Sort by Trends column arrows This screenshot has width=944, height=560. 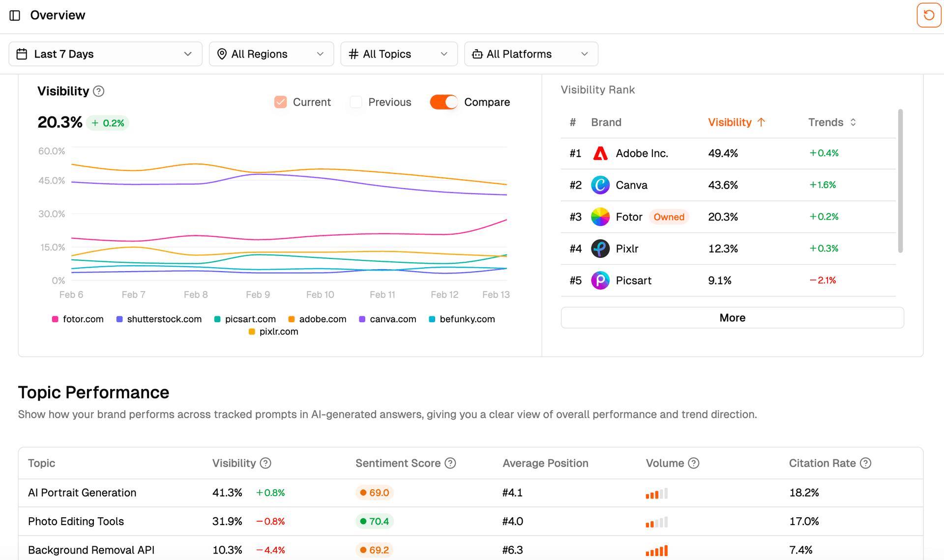(x=853, y=122)
